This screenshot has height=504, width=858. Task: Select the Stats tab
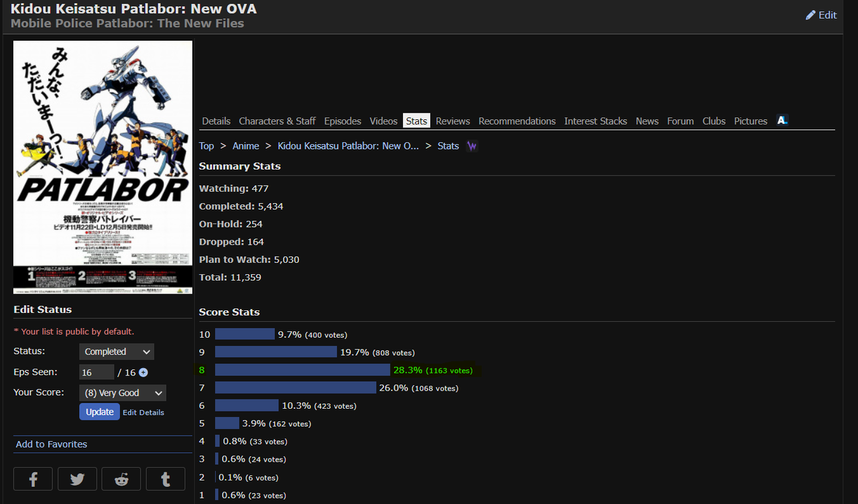coord(416,121)
